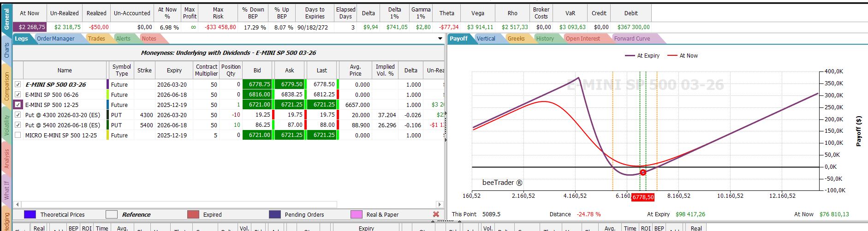Click the legs table scroll right arrow
Screen dimensions: 868x231
coord(439,204)
